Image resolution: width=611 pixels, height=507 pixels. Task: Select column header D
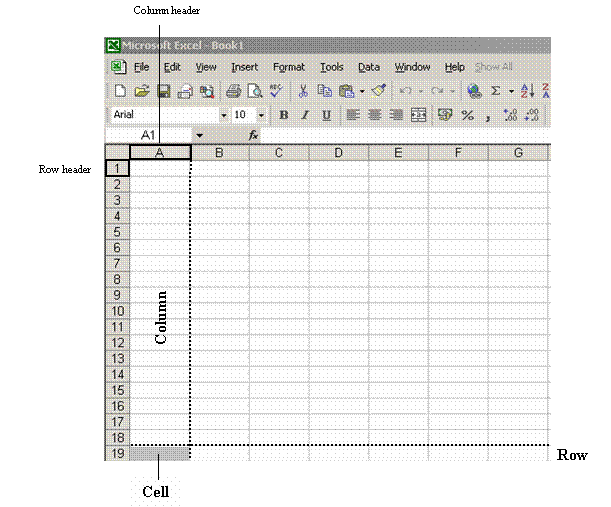point(339,152)
